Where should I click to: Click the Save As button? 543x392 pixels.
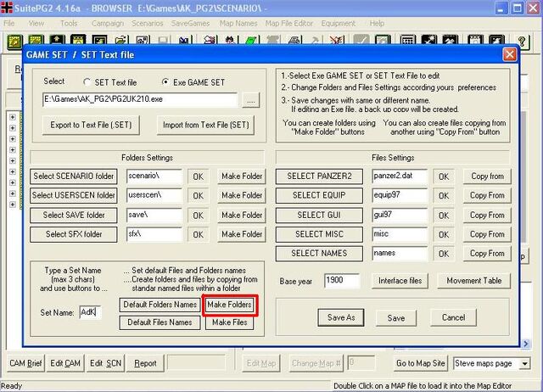[341, 317]
